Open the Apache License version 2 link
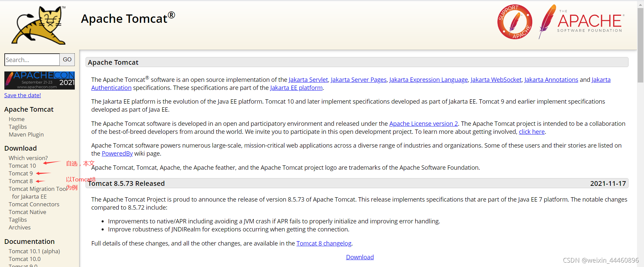644x267 pixels. coord(424,123)
